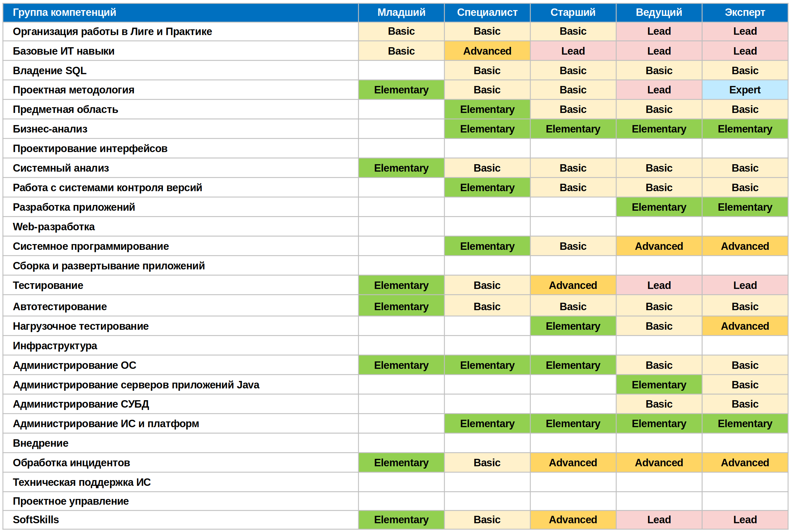Select the "Администрирование СУБД" row label
Screen dimensions: 791x532
81,404
